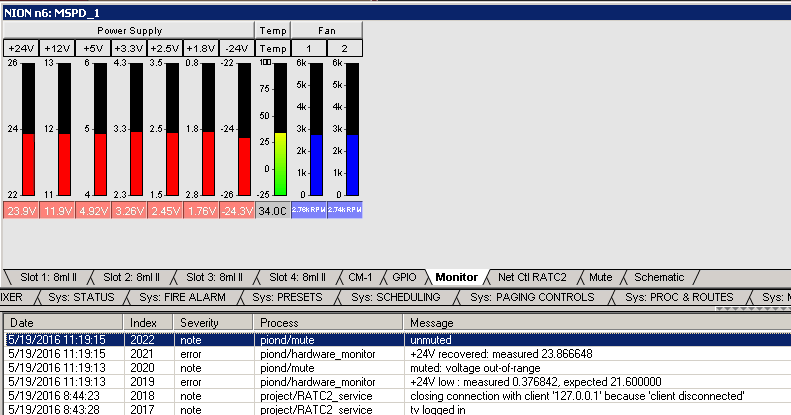Click the Fan 1 label button
This screenshot has height=415, width=791.
tap(309, 48)
